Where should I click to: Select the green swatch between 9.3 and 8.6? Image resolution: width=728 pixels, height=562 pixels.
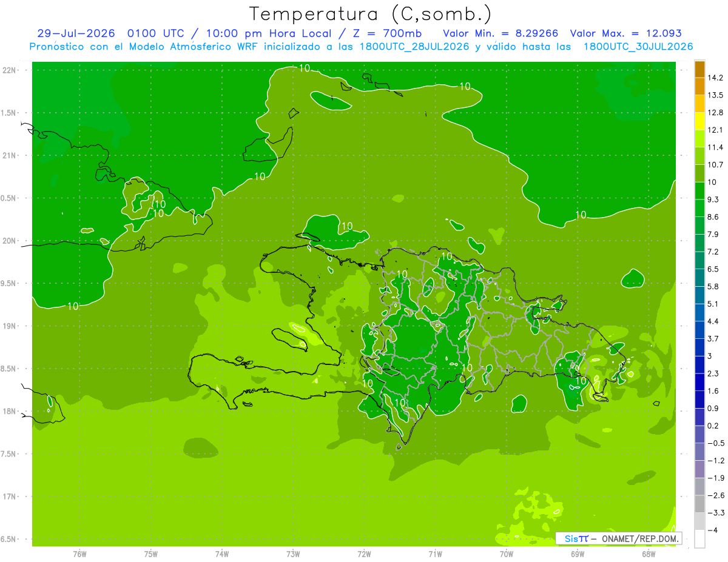(699, 208)
